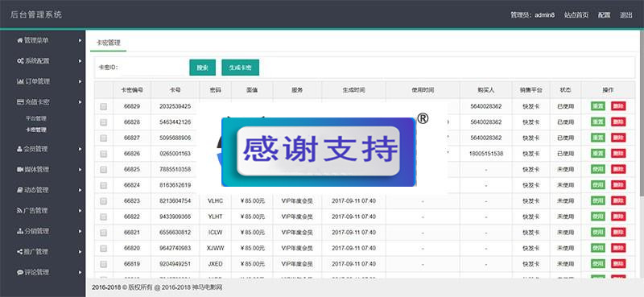Collapse the 充值卡密 submenu arrow

point(80,102)
